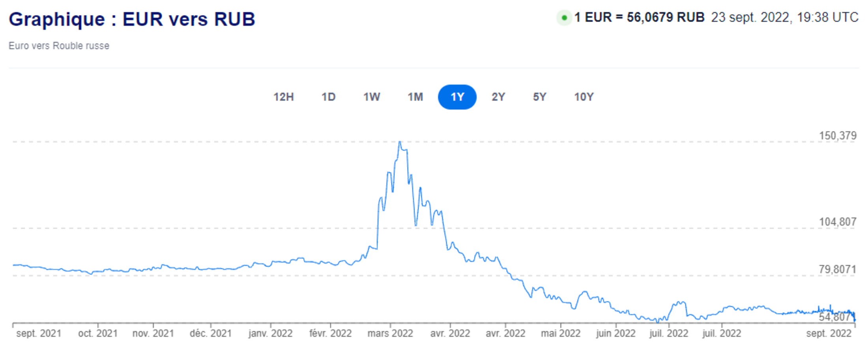Click the 'sept. 2021' axis label
The image size is (868, 344).
coord(39,333)
